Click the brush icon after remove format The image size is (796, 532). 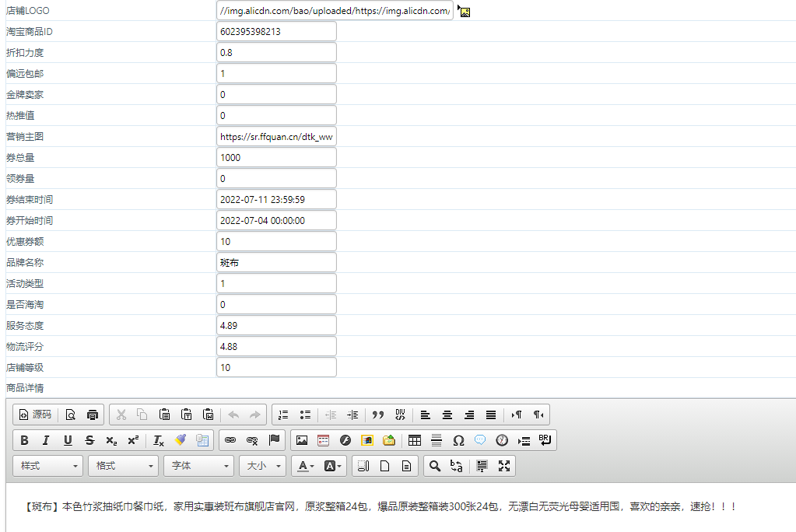point(181,440)
